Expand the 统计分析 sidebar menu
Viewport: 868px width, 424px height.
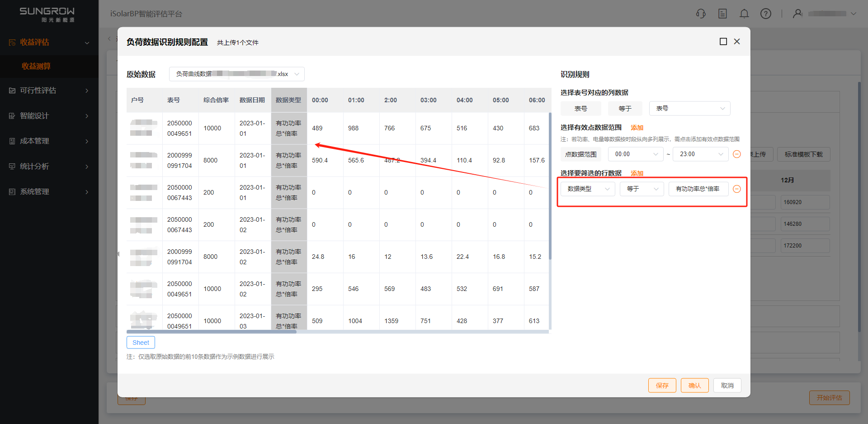[x=49, y=167]
